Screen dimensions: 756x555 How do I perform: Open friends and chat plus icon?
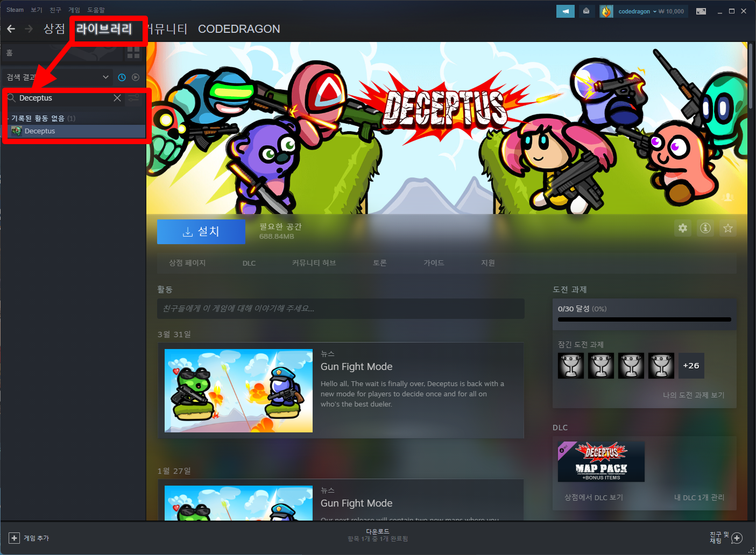pos(737,538)
